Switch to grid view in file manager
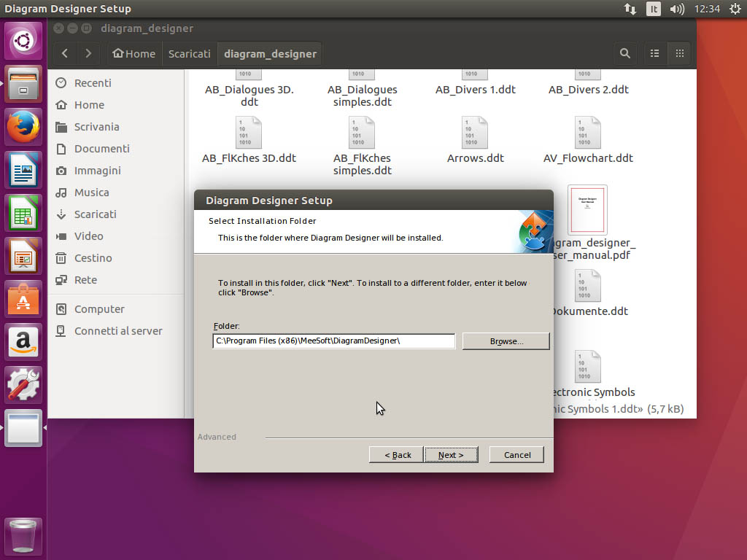This screenshot has width=747, height=560. [x=679, y=53]
